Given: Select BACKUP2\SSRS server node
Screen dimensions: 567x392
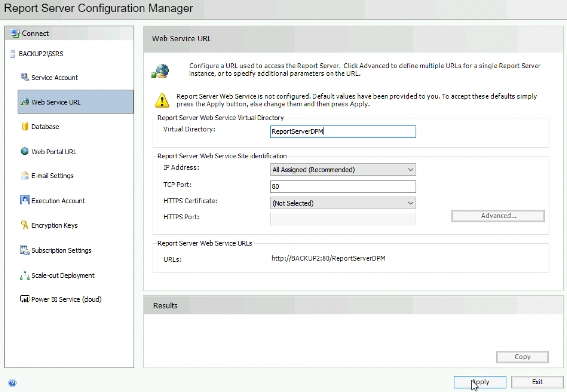Looking at the screenshot, I should pyautogui.click(x=41, y=54).
